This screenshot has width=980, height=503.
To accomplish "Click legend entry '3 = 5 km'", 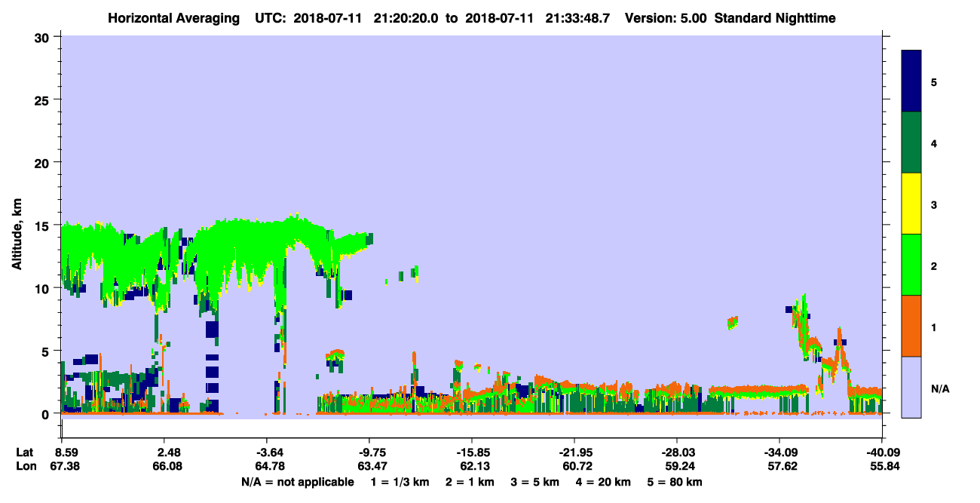I will [x=534, y=482].
